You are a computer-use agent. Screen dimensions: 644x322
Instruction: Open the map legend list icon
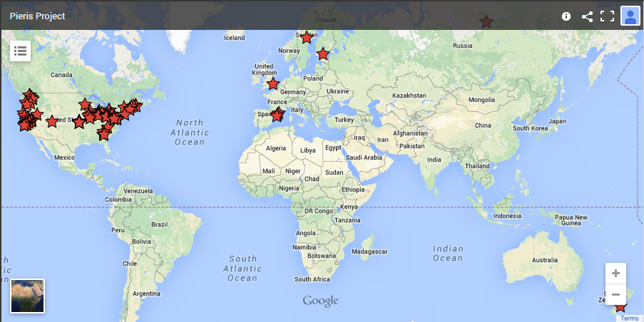pos(20,51)
